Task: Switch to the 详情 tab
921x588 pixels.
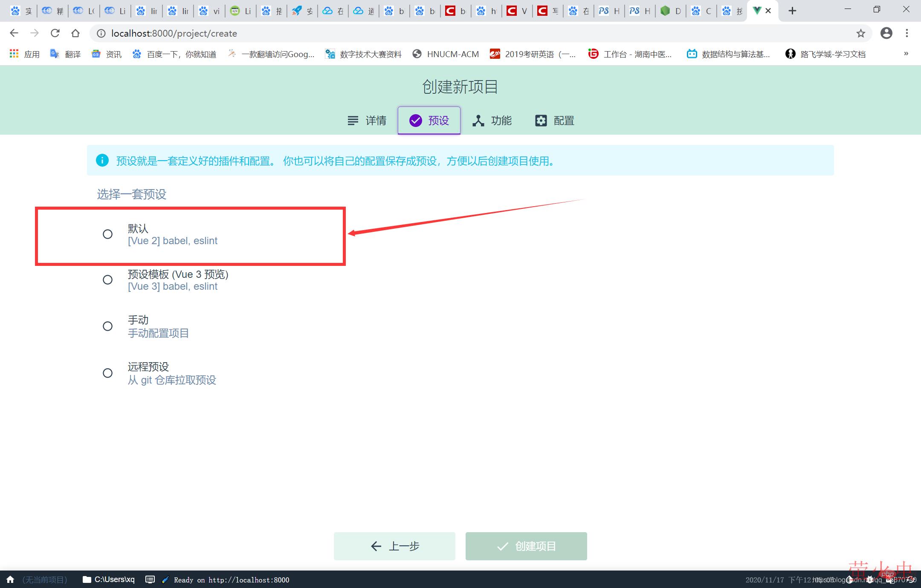Action: pos(367,121)
